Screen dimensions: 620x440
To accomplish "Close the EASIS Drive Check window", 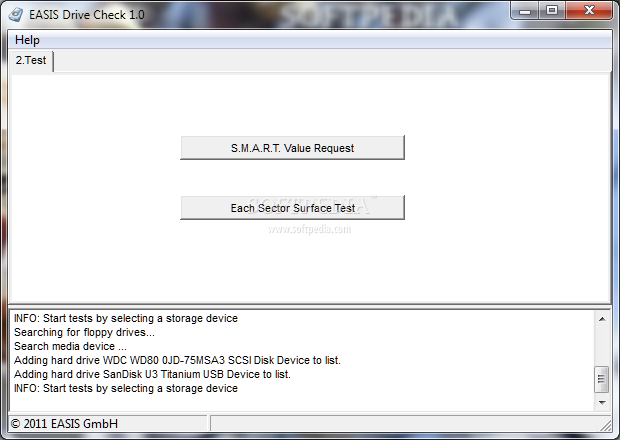I will [589, 11].
